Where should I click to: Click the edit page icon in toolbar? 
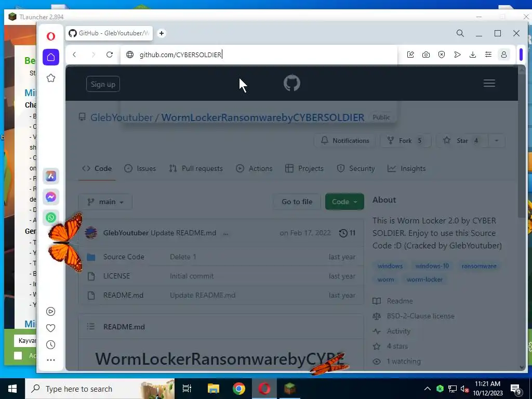(410, 55)
